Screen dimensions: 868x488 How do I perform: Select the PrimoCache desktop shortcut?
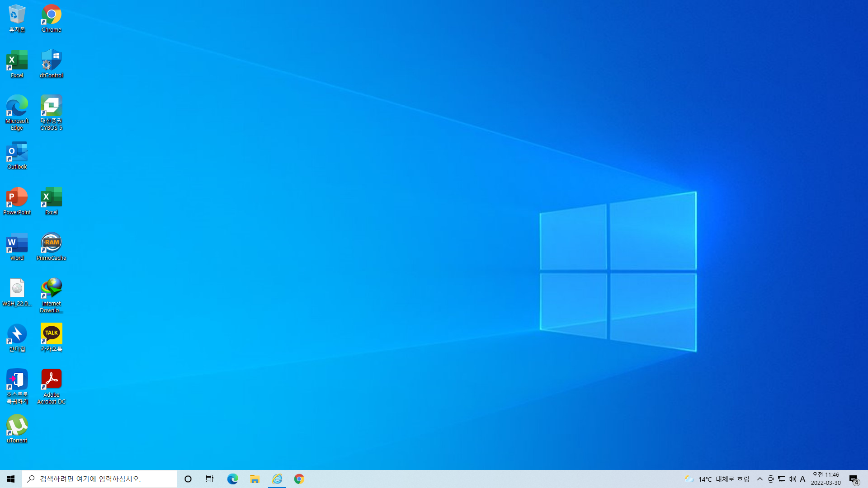click(52, 247)
